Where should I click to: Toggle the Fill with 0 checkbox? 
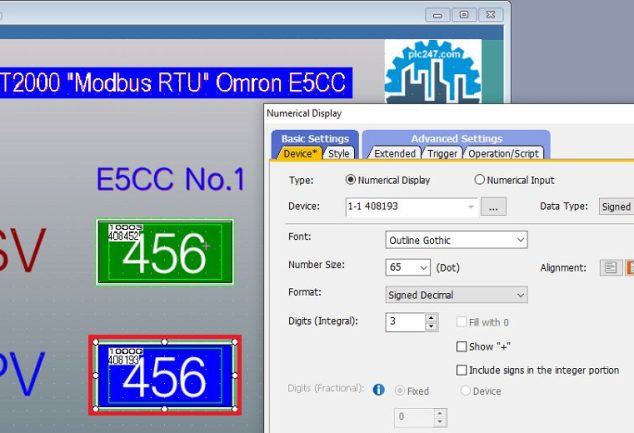click(x=461, y=322)
